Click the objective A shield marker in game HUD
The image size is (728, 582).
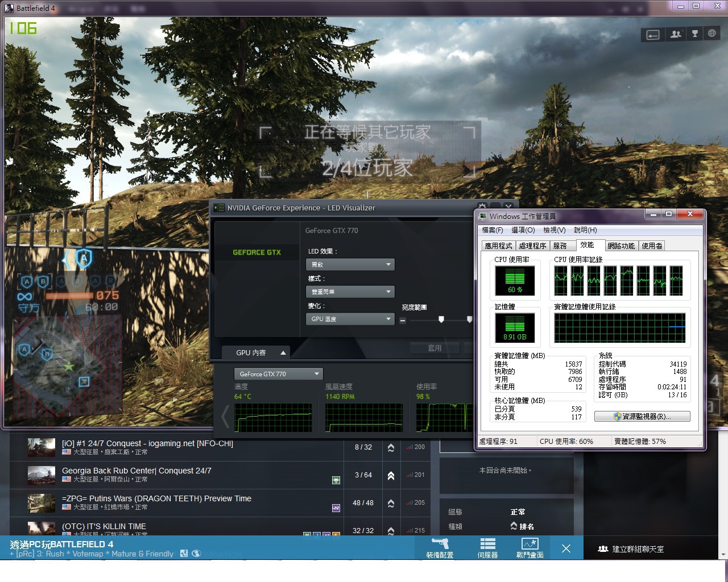click(x=84, y=259)
